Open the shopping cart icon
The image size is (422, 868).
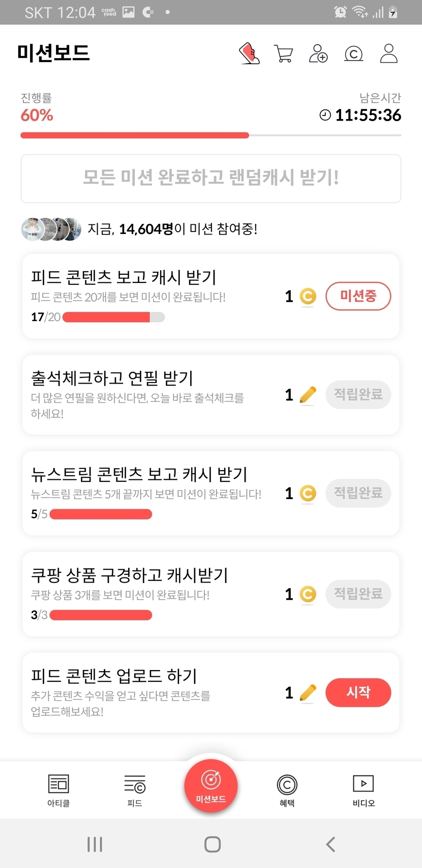pyautogui.click(x=283, y=53)
